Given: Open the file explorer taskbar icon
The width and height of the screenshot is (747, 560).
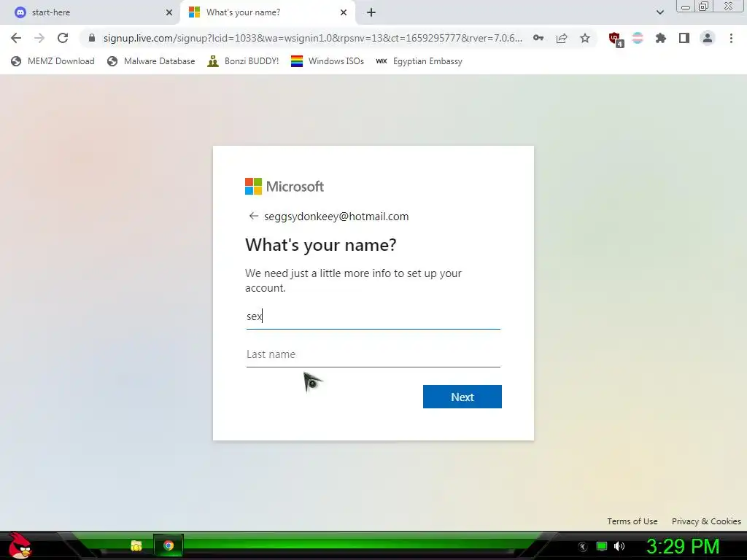Looking at the screenshot, I should coord(136,545).
